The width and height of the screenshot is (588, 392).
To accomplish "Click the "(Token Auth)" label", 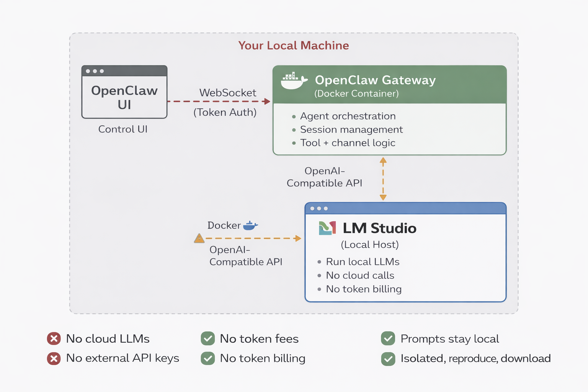I will pyautogui.click(x=225, y=112).
